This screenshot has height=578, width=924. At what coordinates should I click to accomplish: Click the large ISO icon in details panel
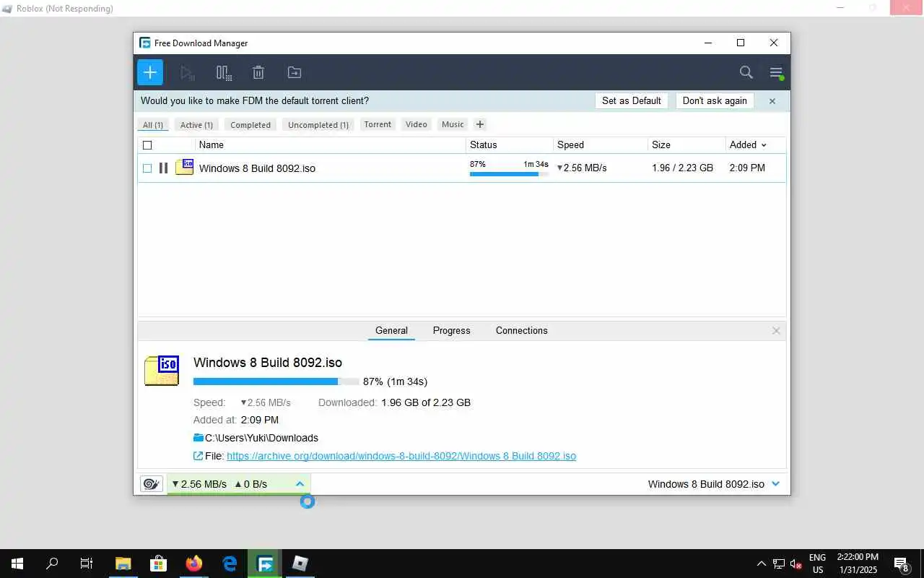[x=162, y=371]
